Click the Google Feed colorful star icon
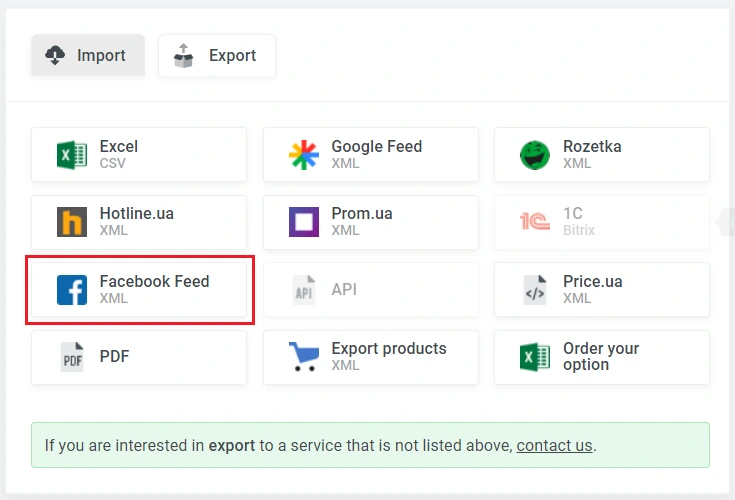 click(303, 155)
